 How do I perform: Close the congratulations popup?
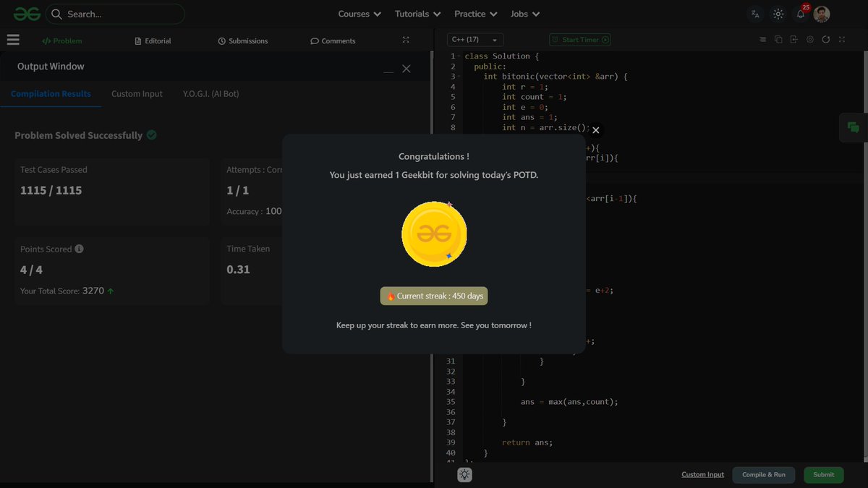tap(596, 130)
